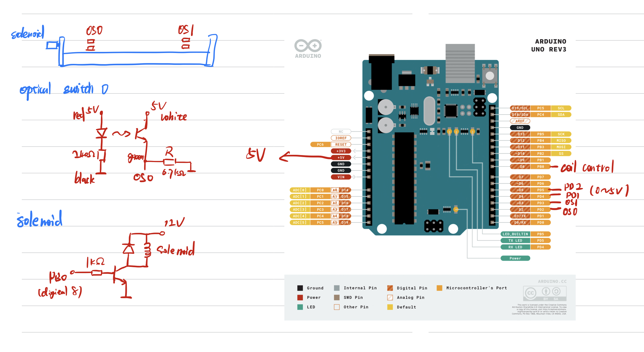Select the handwritten 'coil control' note
This screenshot has height=352, width=644.
click(x=587, y=167)
